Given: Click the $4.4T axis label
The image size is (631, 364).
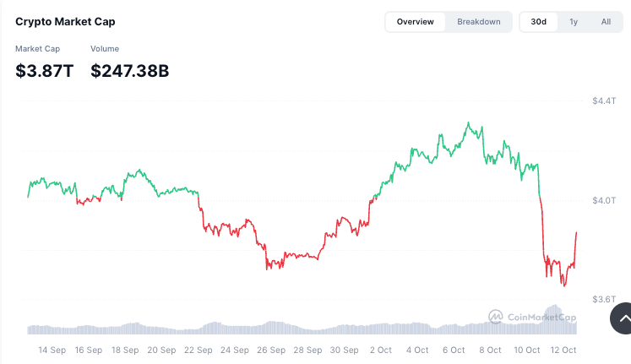Looking at the screenshot, I should pyautogui.click(x=605, y=101).
